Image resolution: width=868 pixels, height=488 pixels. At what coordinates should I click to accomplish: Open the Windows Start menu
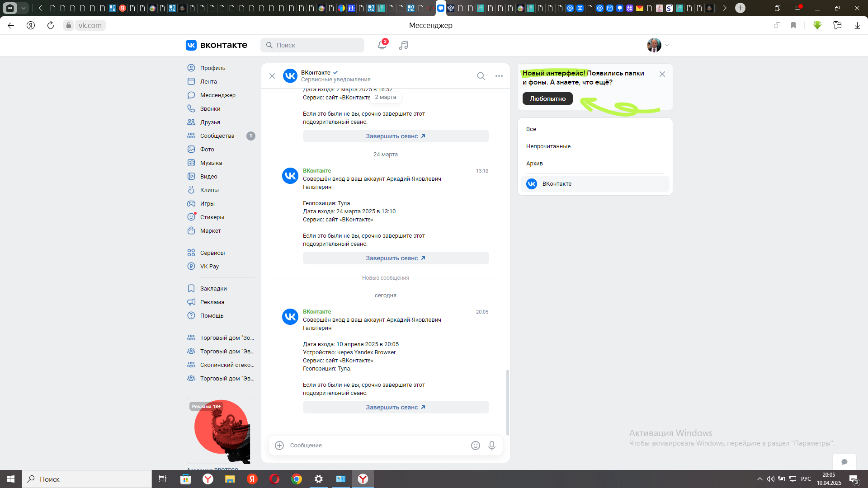(x=11, y=479)
